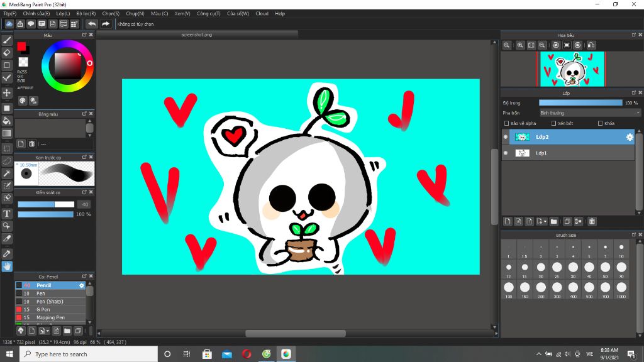The height and width of the screenshot is (362, 644).
Task: Flip view horizontally in navigator
Action: point(591,45)
